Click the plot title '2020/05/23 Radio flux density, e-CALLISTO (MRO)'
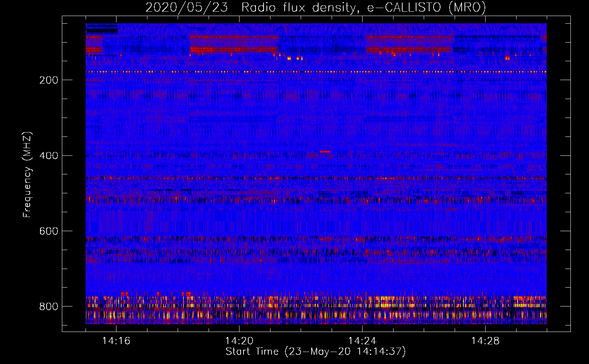589x364 pixels. point(316,8)
